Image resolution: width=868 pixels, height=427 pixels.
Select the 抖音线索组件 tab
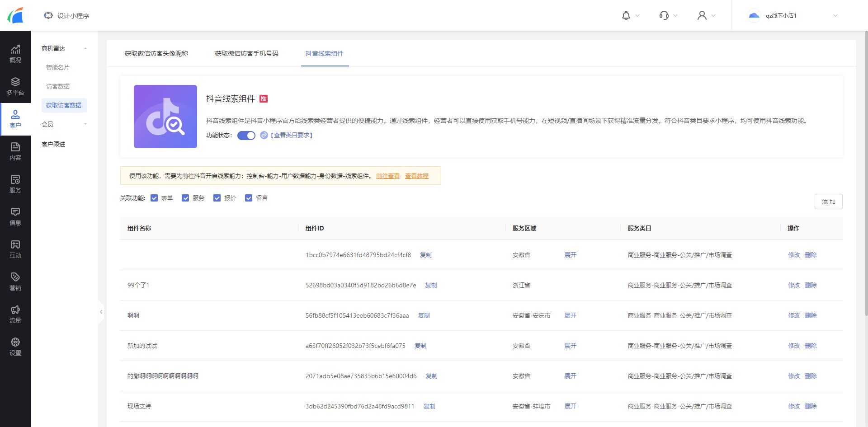tap(325, 53)
